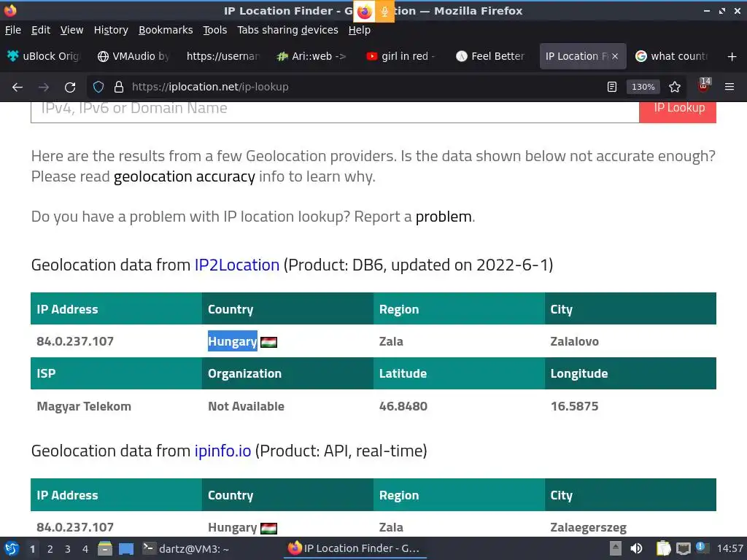Reset the 130% zoom level
This screenshot has width=747, height=560.
(x=643, y=87)
